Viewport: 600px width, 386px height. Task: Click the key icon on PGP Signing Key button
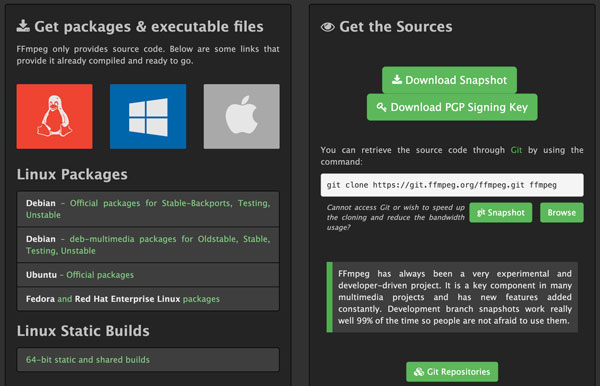(x=381, y=107)
